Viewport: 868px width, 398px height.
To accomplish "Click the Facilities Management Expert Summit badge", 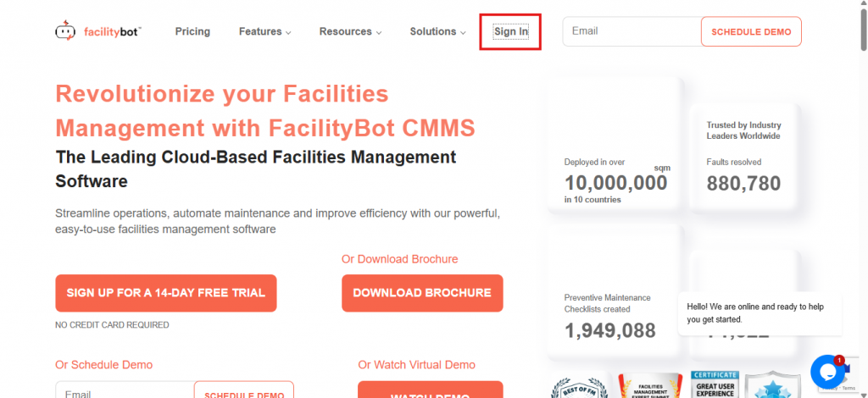I will (x=650, y=386).
